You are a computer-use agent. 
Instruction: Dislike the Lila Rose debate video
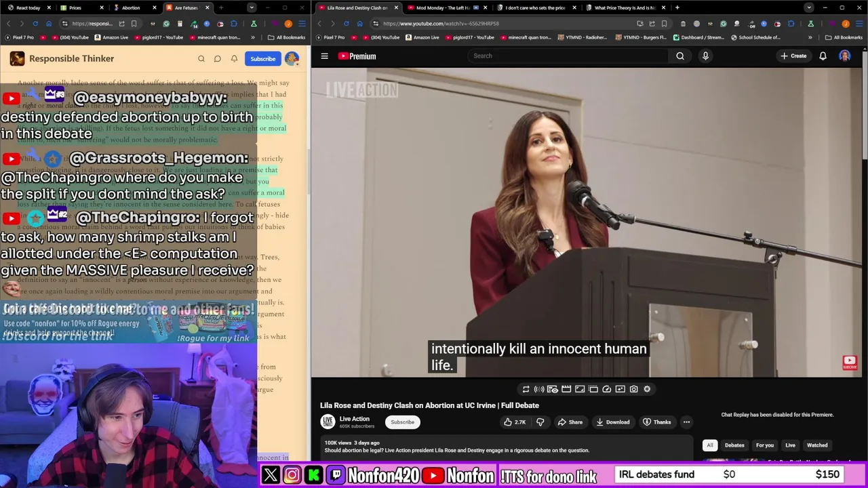540,422
